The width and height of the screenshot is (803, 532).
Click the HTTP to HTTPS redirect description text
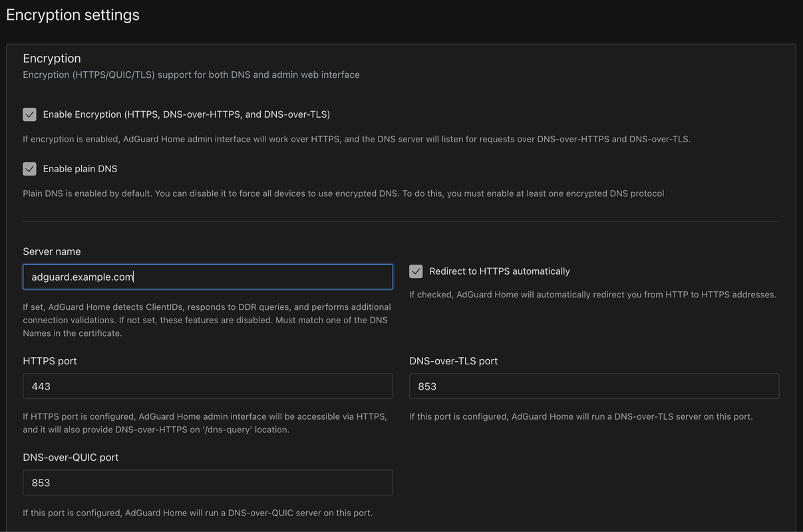click(592, 295)
